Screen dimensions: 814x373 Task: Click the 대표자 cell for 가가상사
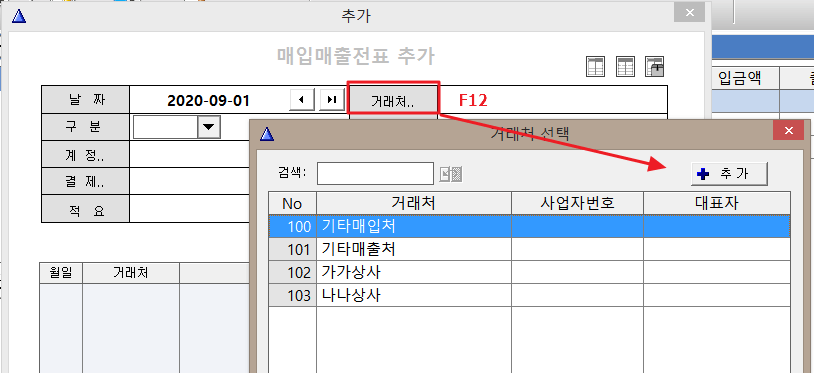click(717, 272)
